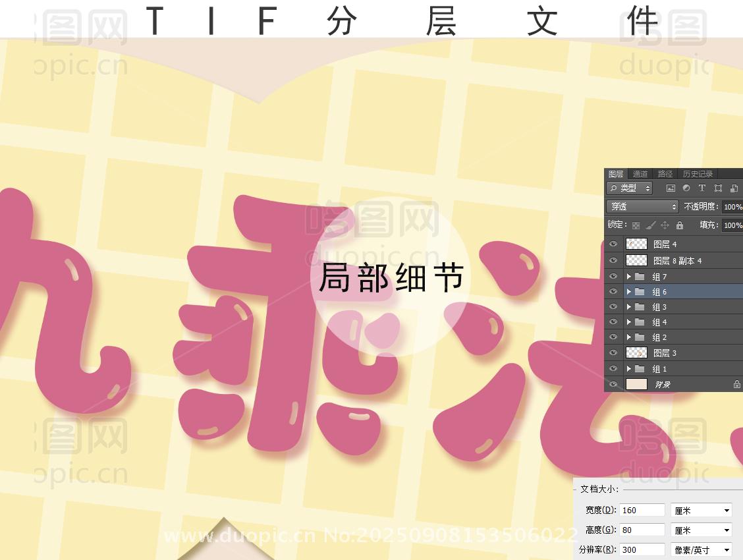743x560 pixels.
Task: Select group name 组 6
Action: pos(659,292)
